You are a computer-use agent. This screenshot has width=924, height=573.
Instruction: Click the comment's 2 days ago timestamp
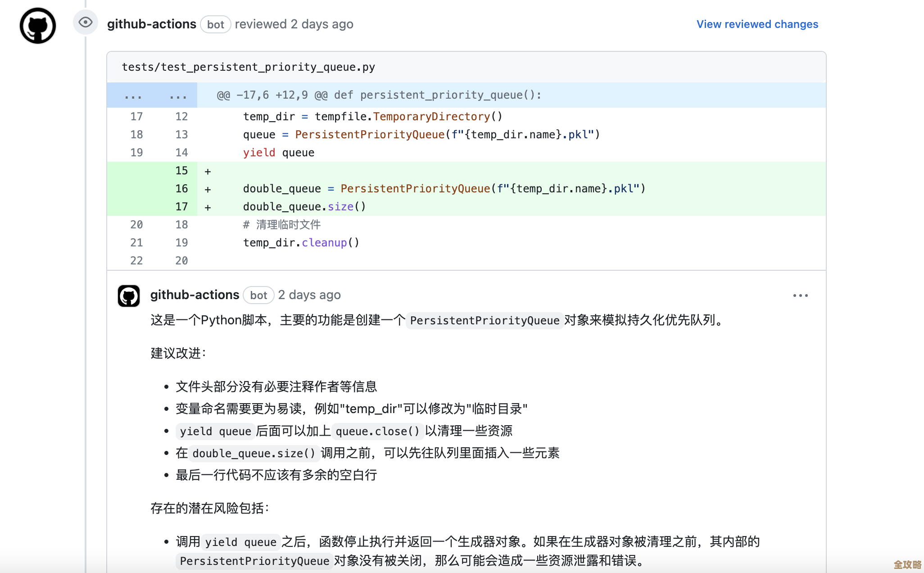point(309,295)
